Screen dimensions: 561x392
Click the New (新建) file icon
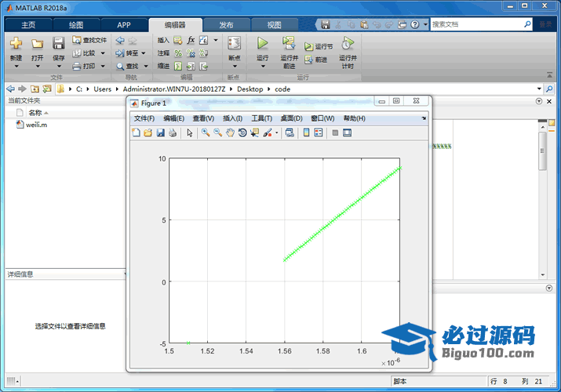click(x=16, y=43)
